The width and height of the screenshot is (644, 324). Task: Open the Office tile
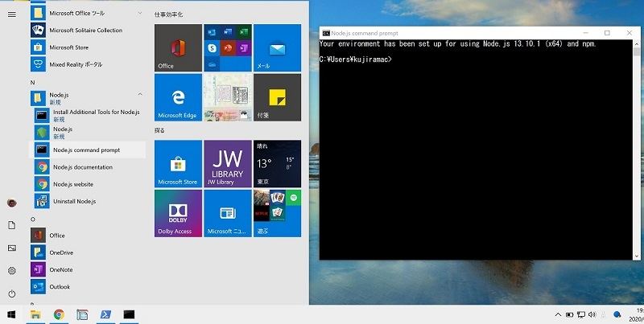[178, 47]
